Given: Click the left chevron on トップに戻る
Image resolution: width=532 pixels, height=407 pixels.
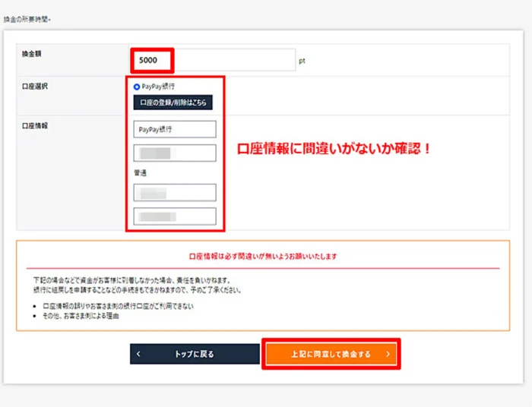Looking at the screenshot, I should coord(138,354).
